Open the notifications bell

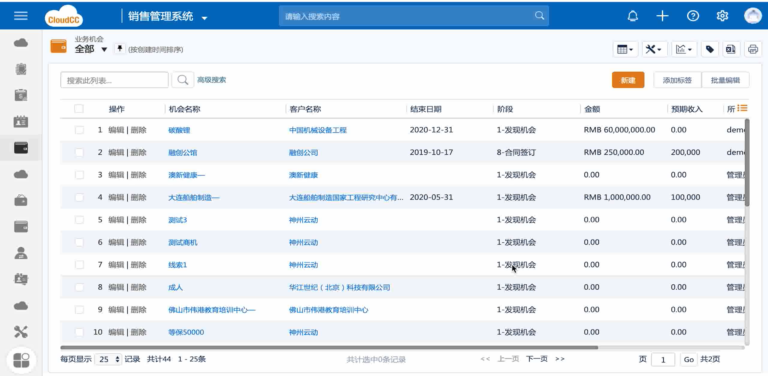point(633,16)
